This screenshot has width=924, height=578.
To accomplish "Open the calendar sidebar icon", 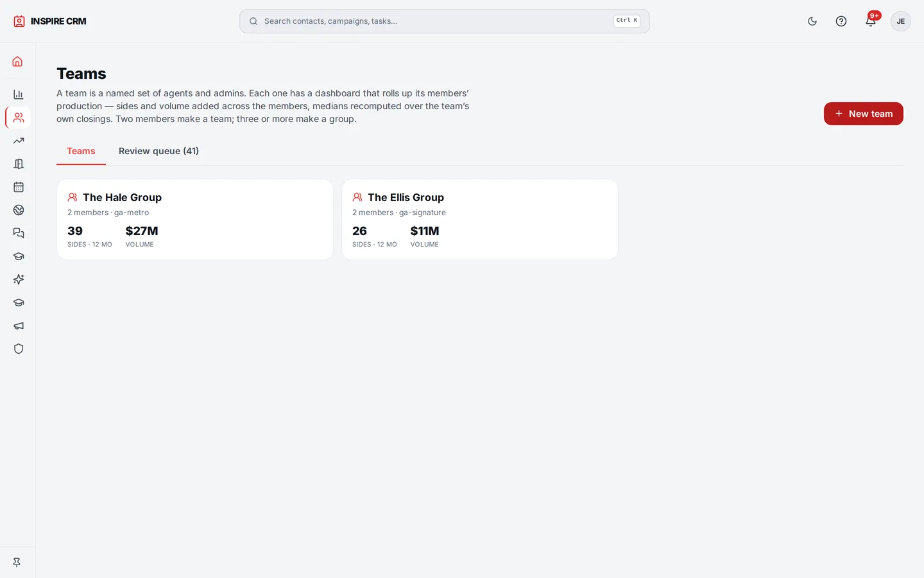I will (18, 187).
